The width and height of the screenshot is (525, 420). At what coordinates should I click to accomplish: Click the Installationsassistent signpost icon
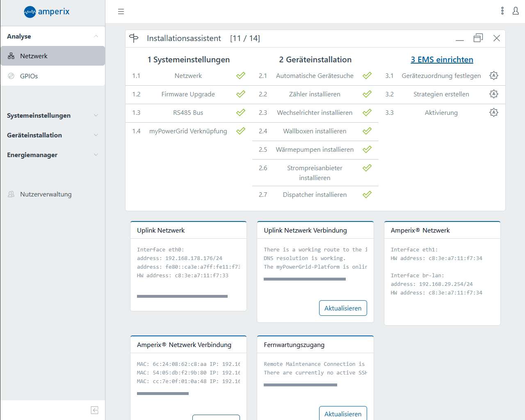click(x=134, y=38)
